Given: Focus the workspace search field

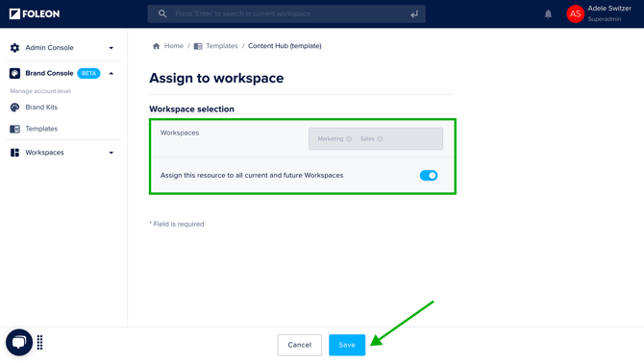Looking at the screenshot, I should (286, 13).
